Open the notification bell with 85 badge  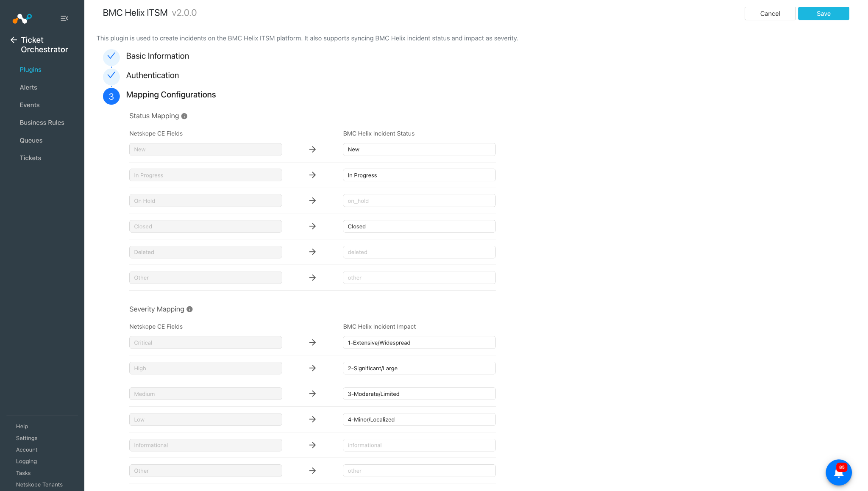(838, 472)
